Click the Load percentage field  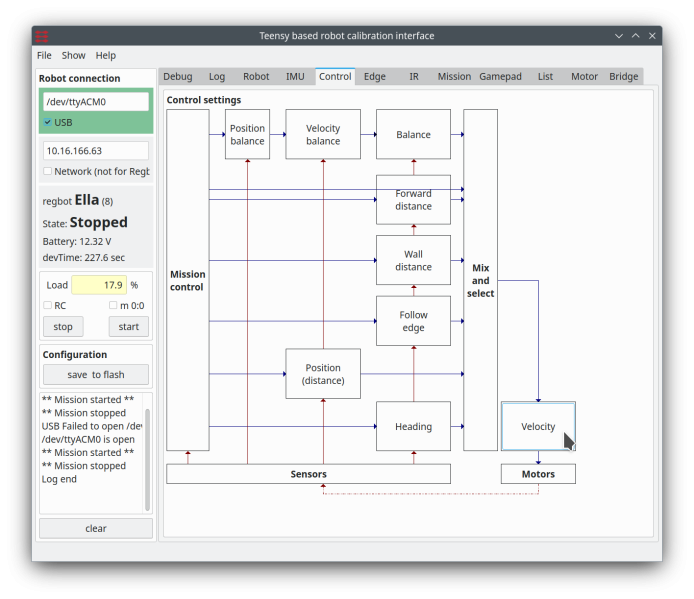point(99,285)
